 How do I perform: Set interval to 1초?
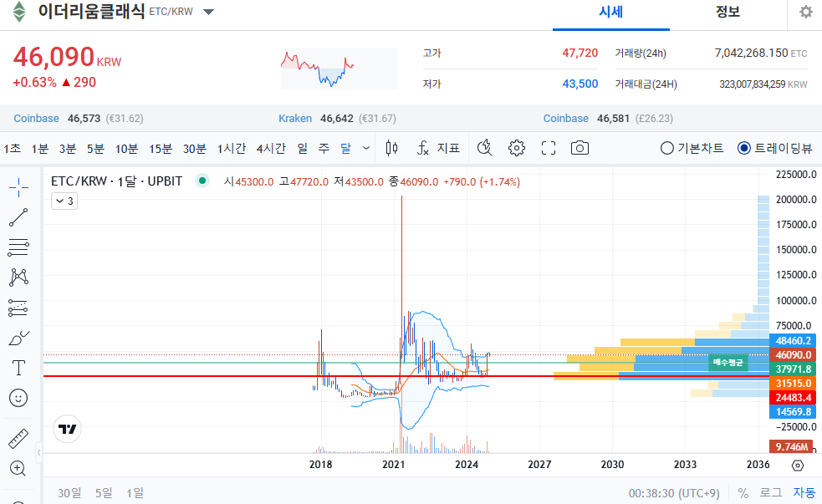[13, 149]
